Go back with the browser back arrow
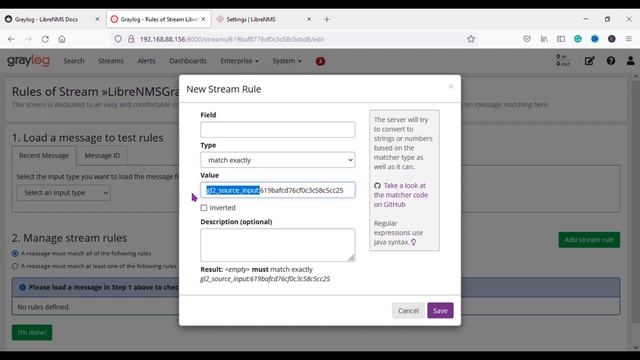The width and height of the screenshot is (640, 360). (x=11, y=39)
